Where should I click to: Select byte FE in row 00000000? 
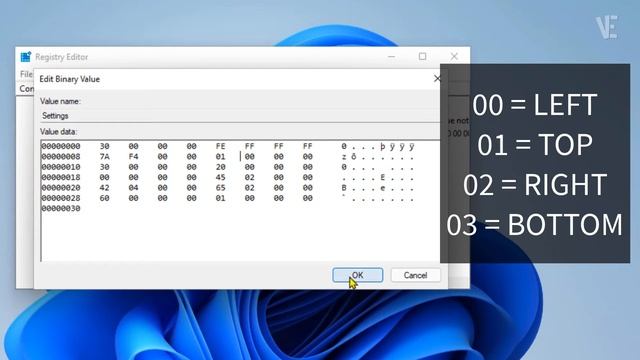coord(220,146)
